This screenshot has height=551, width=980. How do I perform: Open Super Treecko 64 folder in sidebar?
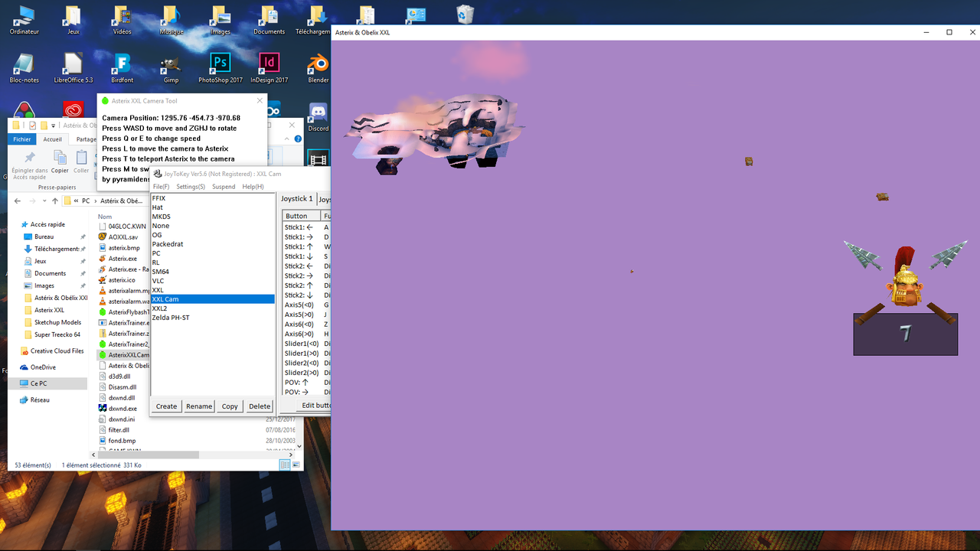57,334
